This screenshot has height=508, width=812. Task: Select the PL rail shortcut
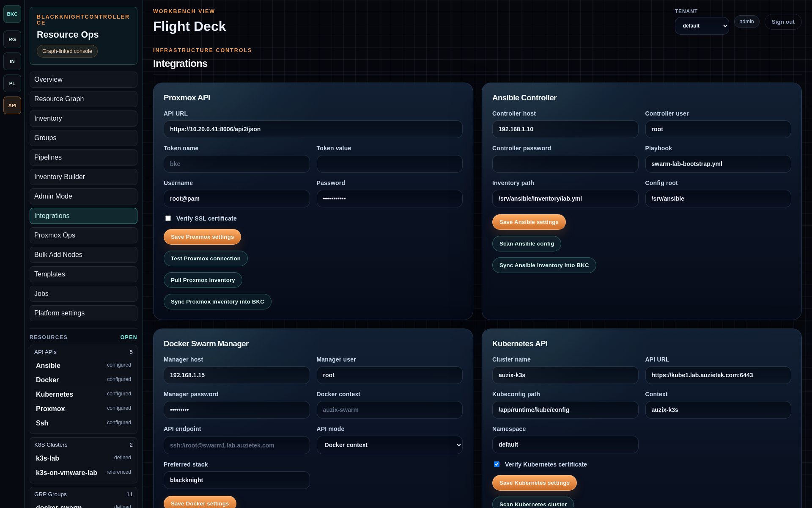[x=12, y=83]
